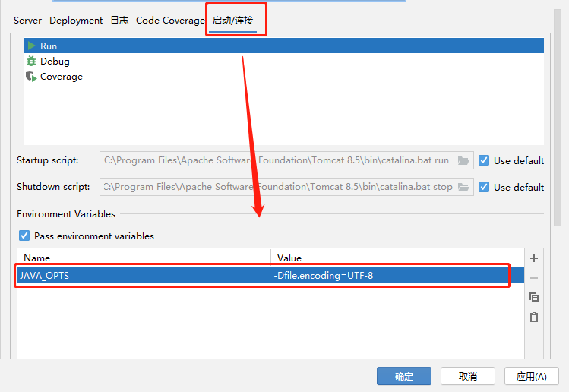Paste environment variables clipboard icon
Image resolution: width=569 pixels, height=392 pixels.
point(534,318)
